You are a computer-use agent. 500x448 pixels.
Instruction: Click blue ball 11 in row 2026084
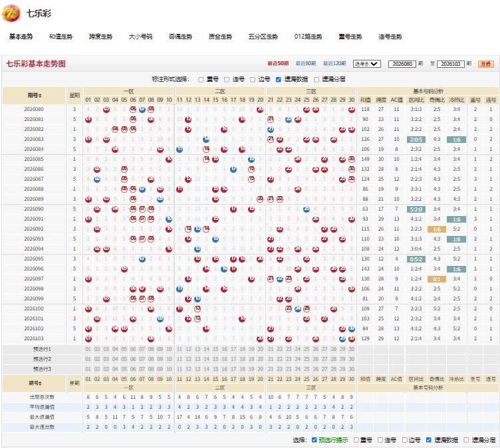click(180, 150)
